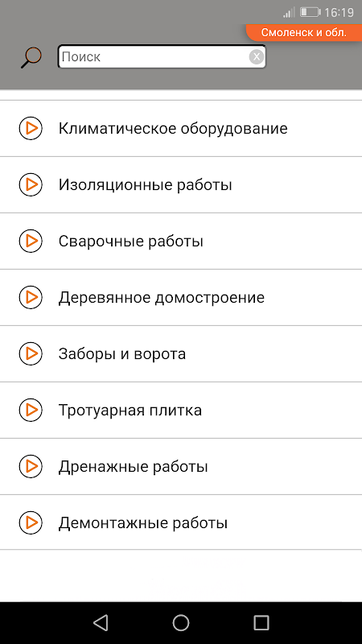Open Заборы и ворота list item

[181, 353]
